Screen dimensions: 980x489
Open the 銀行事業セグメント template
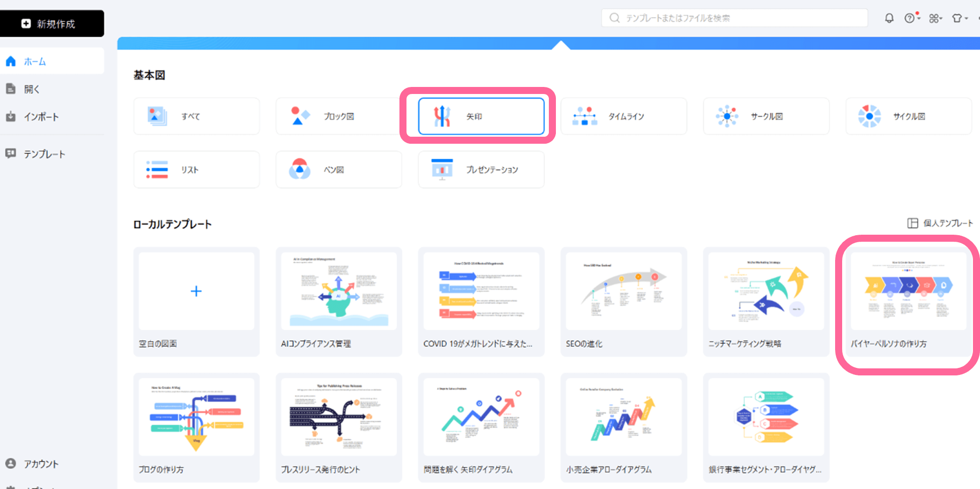(x=766, y=427)
